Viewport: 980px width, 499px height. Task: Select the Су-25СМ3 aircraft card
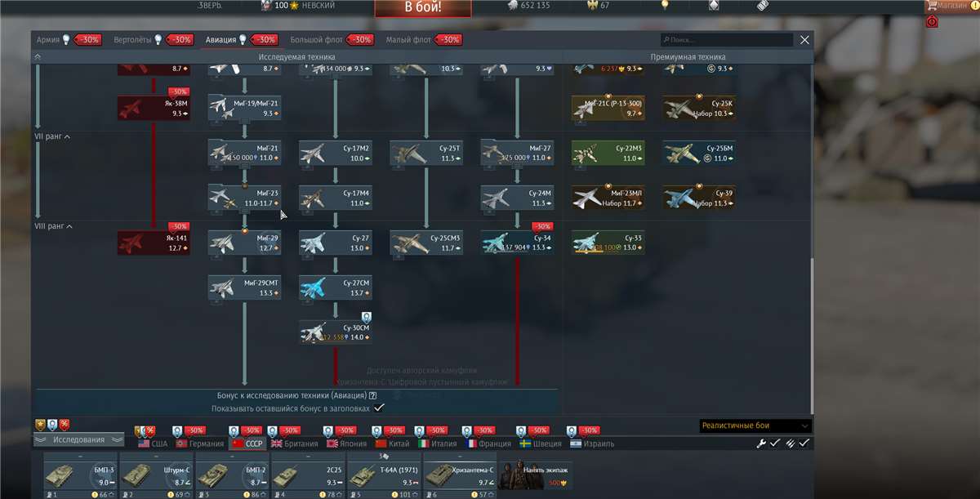(x=426, y=243)
